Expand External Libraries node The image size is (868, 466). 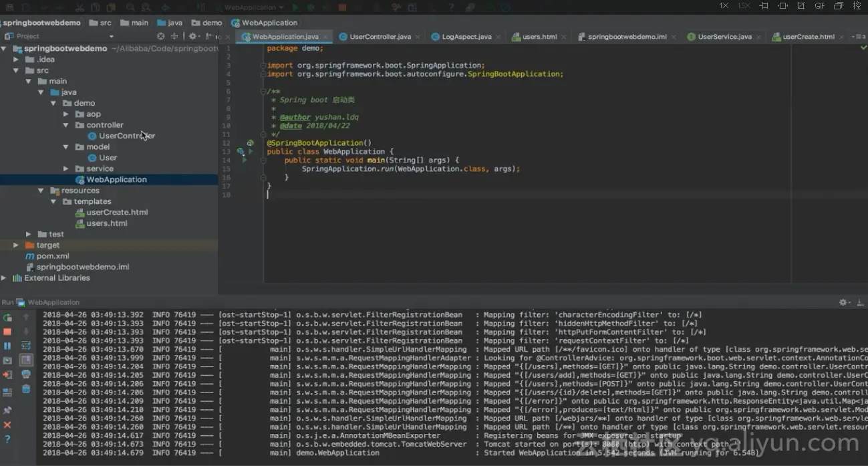5,278
